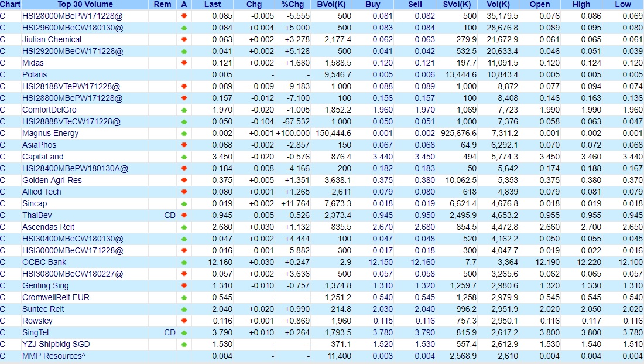Image resolution: width=644 pixels, height=364 pixels.
Task: Click the red down arrow for Golden Agri-Res
Action: tap(184, 180)
